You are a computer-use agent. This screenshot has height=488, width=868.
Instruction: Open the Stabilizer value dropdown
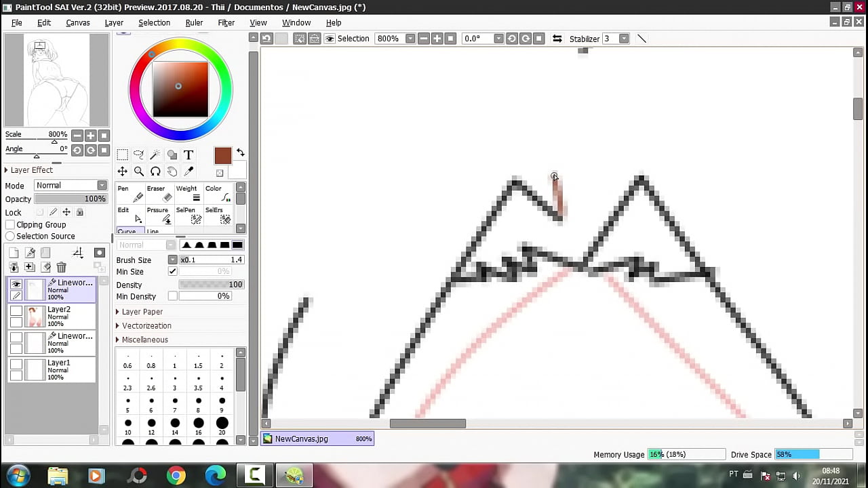click(625, 39)
